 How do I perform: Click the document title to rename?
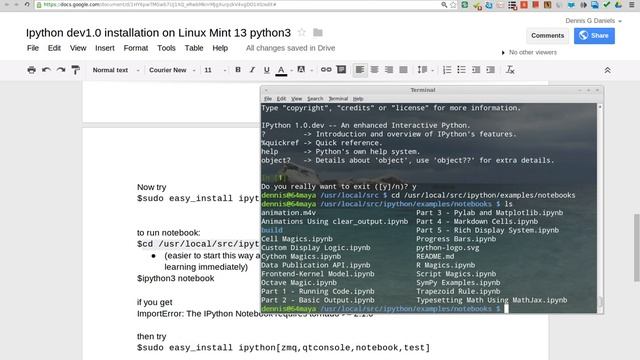158,33
